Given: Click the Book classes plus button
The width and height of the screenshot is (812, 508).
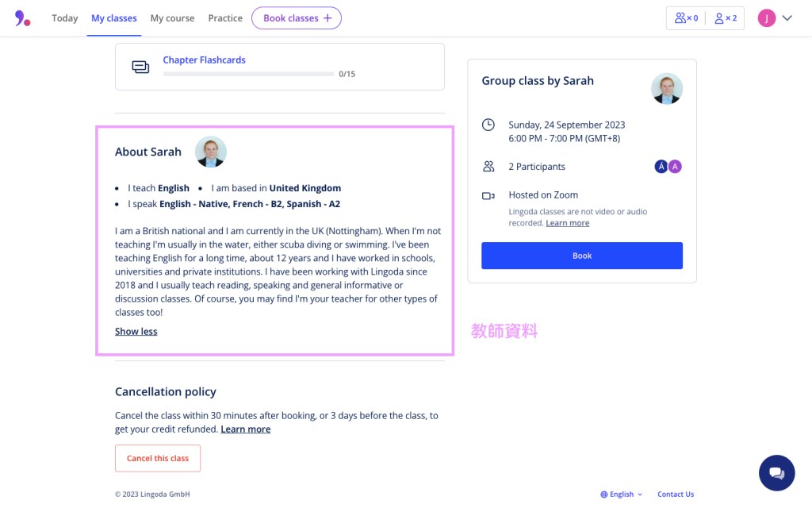Looking at the screenshot, I should click(297, 18).
